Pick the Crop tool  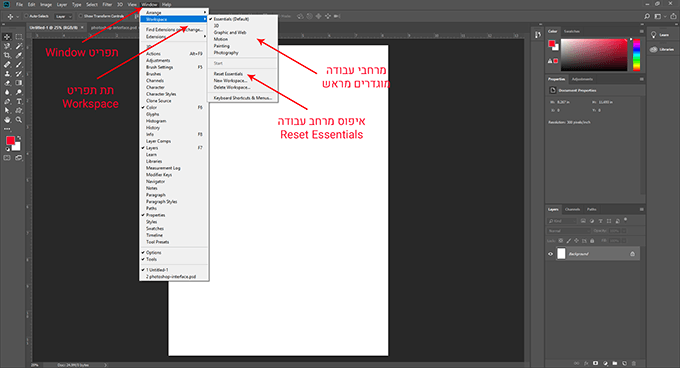(7, 55)
